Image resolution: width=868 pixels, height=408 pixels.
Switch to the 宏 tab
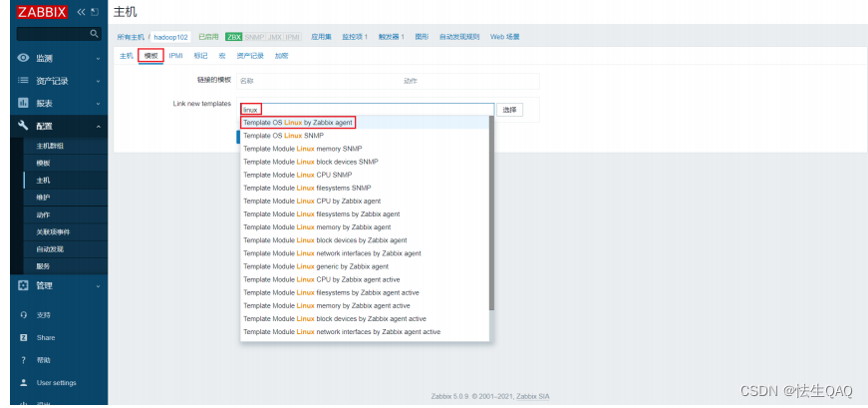(222, 56)
